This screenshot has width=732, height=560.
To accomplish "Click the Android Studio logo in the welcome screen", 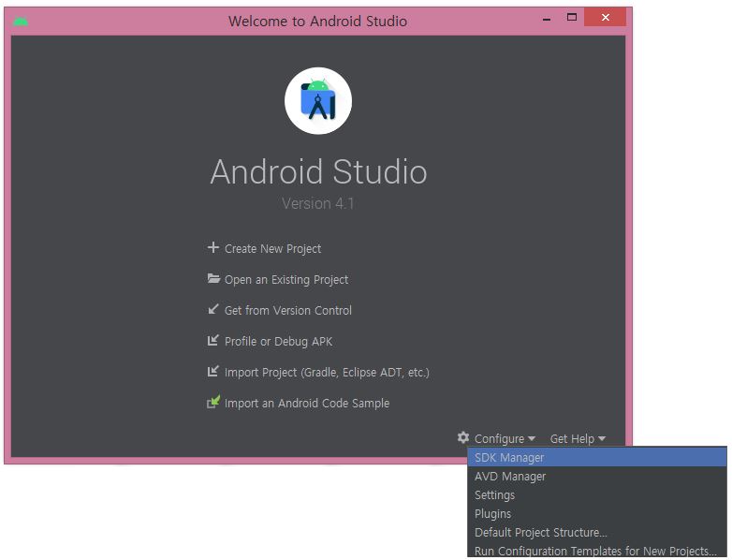I will (x=318, y=101).
